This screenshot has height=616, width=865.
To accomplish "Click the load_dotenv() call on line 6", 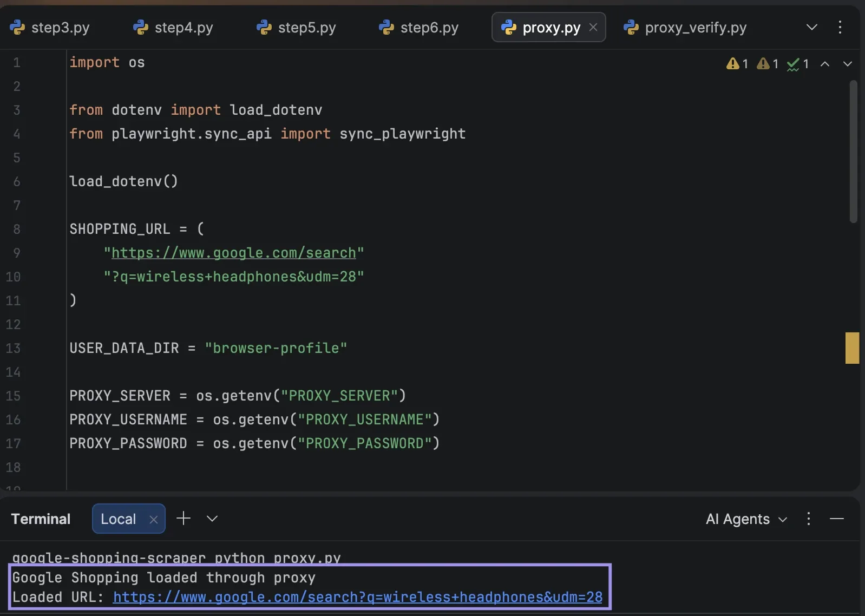I will [123, 181].
